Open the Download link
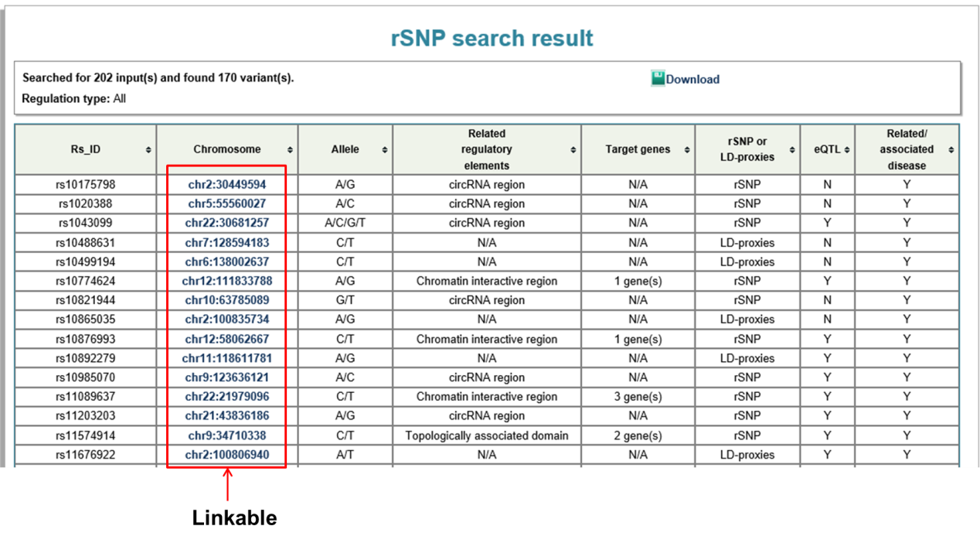 [x=692, y=79]
